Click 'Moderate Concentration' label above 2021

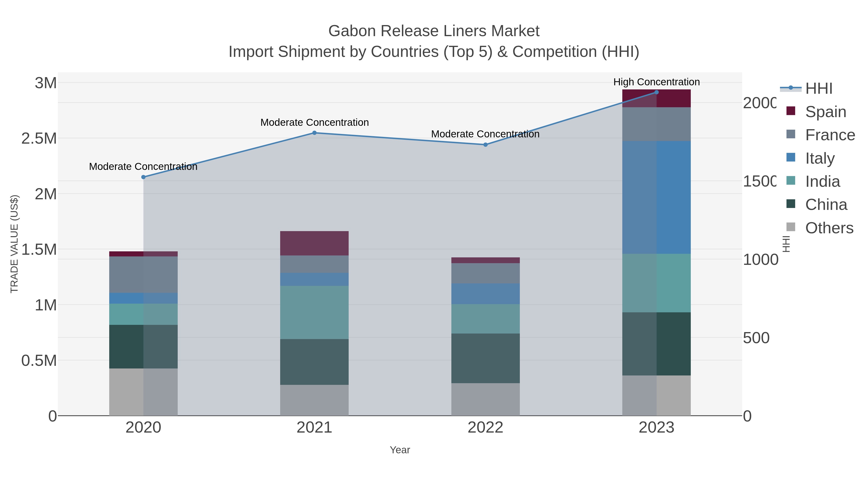(x=314, y=122)
